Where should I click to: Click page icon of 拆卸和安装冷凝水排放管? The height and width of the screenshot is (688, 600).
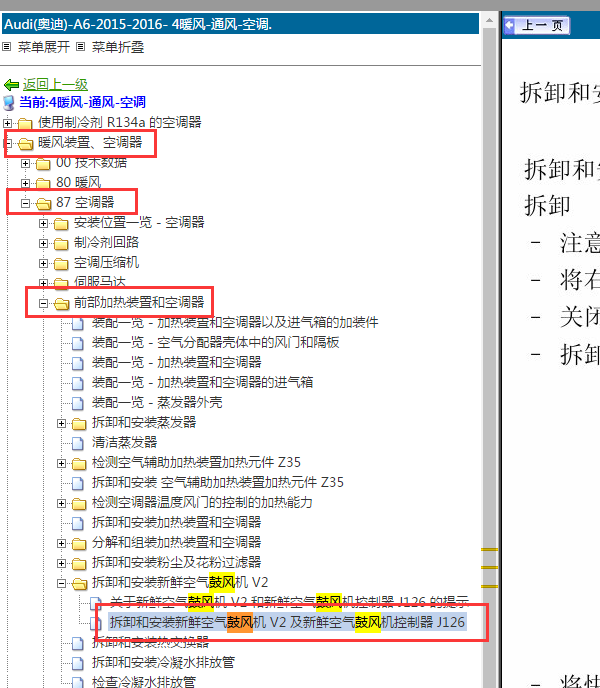(78, 663)
